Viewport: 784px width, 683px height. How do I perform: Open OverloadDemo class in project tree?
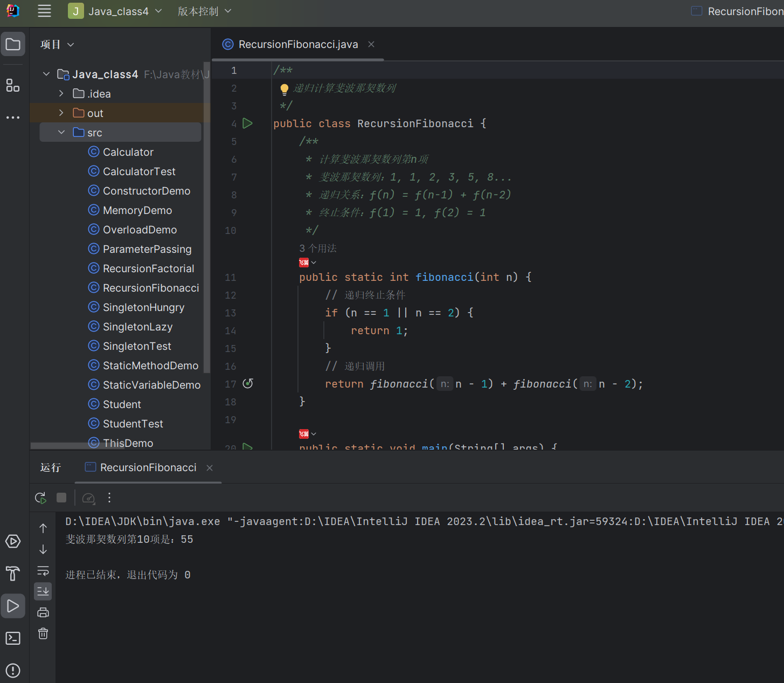pos(140,230)
